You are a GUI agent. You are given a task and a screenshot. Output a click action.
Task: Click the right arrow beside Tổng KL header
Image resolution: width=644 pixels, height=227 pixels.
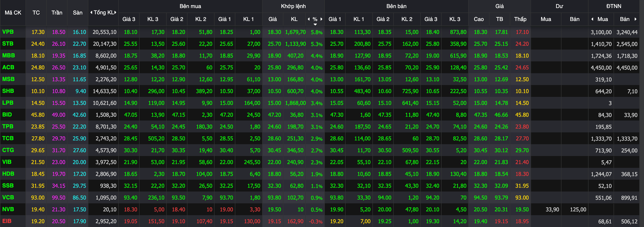click(115, 12)
